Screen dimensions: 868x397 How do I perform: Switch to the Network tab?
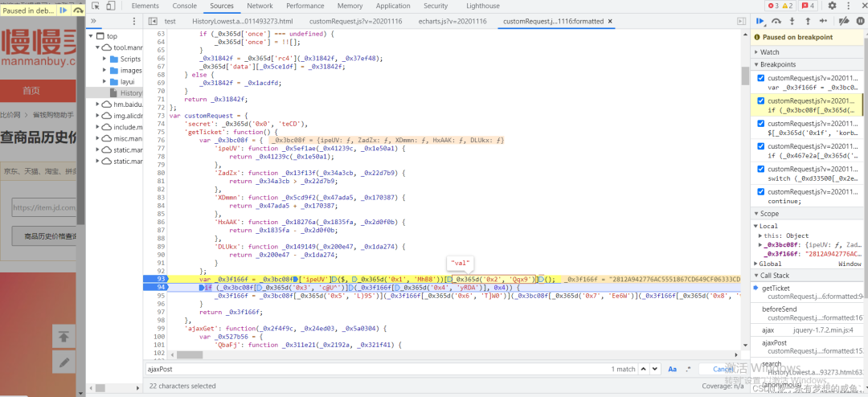260,6
